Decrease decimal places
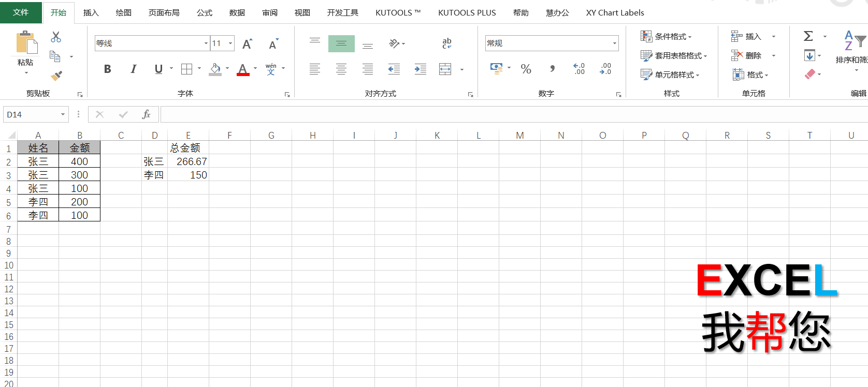This screenshot has height=387, width=868. [x=605, y=69]
